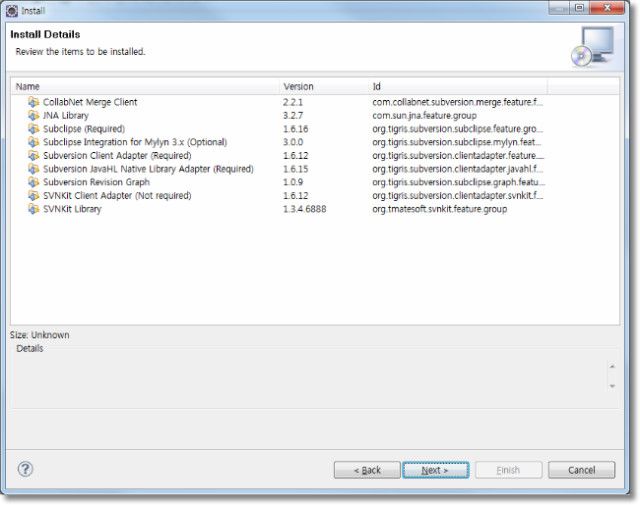Click the Details scroll up arrow

coord(612,366)
